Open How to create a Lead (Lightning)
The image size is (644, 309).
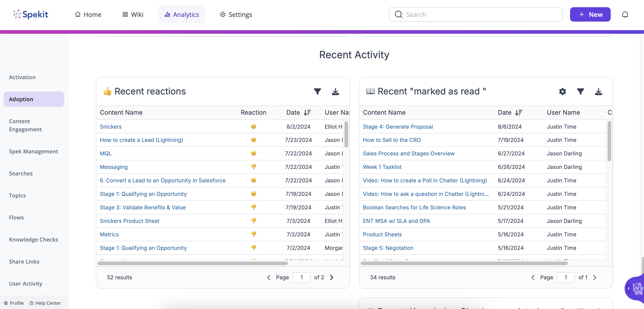click(x=141, y=140)
